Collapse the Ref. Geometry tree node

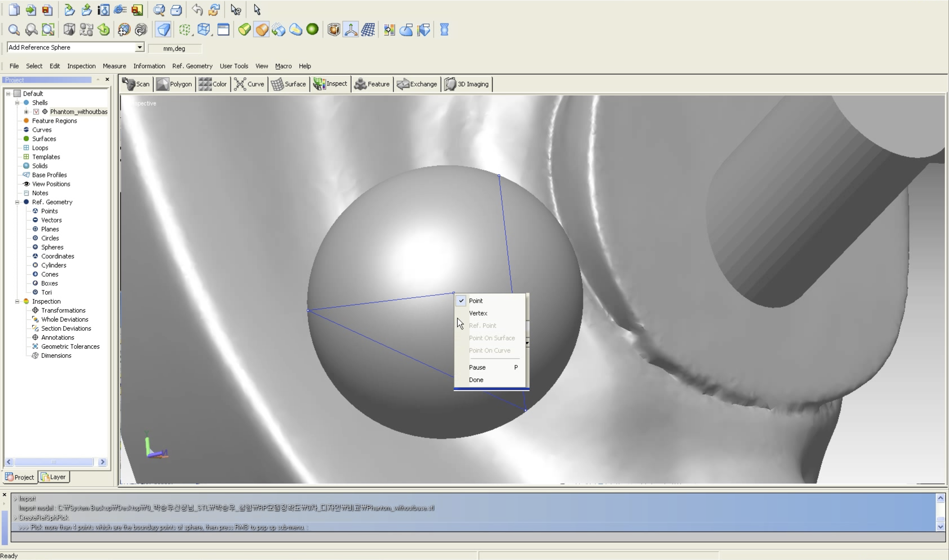pos(17,202)
